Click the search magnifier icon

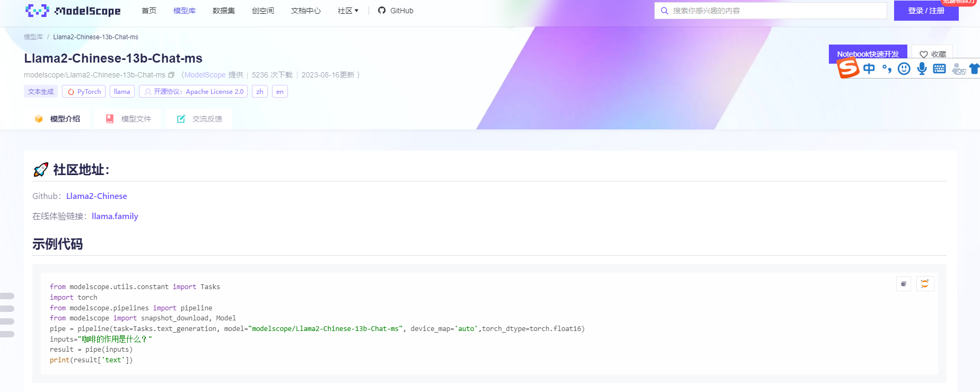click(x=664, y=11)
